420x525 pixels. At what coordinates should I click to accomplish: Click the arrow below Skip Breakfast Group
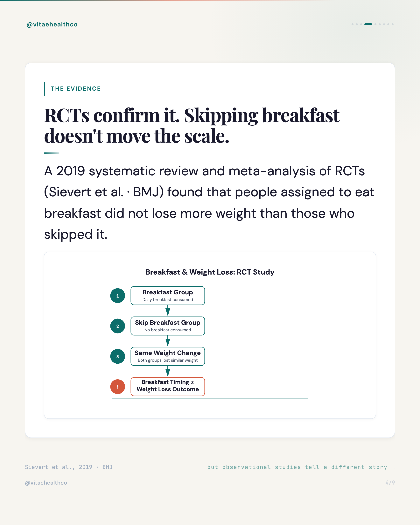(x=168, y=341)
